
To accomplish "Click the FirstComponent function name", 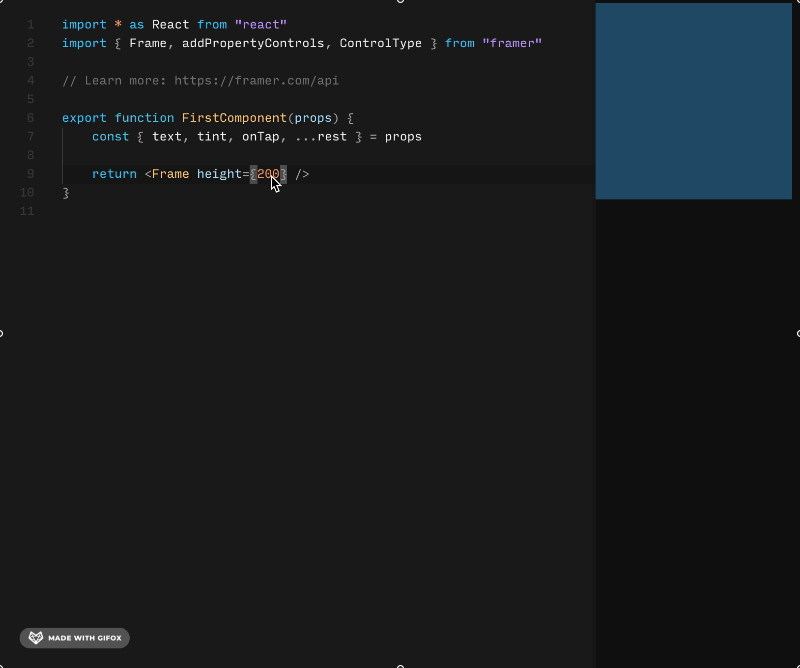I will pyautogui.click(x=234, y=118).
